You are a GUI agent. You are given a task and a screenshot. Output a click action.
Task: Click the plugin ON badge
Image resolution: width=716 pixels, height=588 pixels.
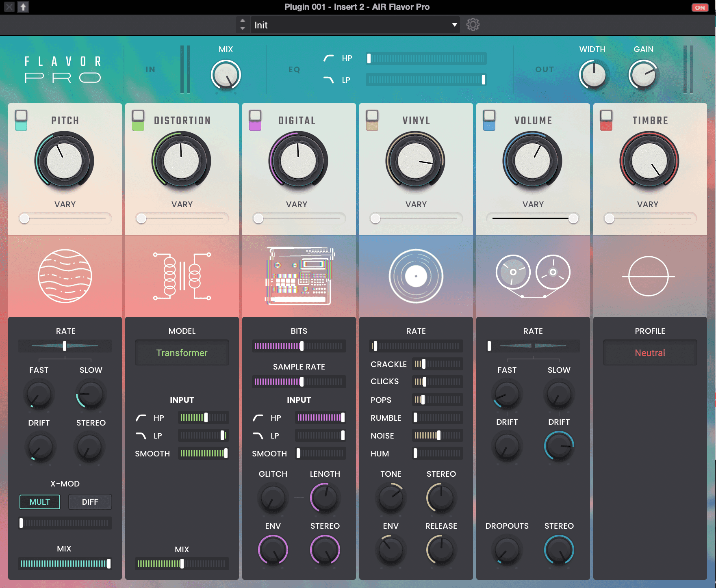point(700,7)
